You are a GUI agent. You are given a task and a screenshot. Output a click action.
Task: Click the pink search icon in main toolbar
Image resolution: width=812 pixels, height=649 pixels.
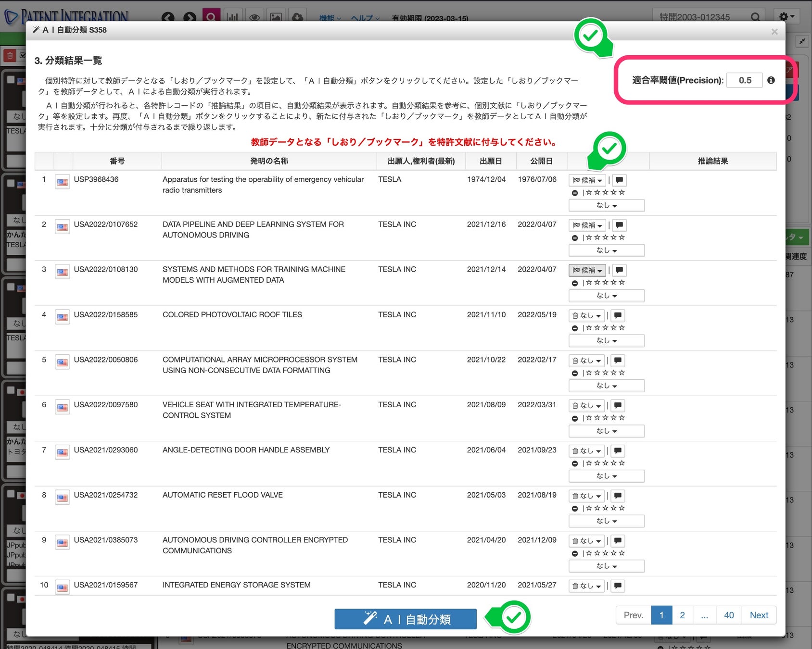pyautogui.click(x=211, y=17)
